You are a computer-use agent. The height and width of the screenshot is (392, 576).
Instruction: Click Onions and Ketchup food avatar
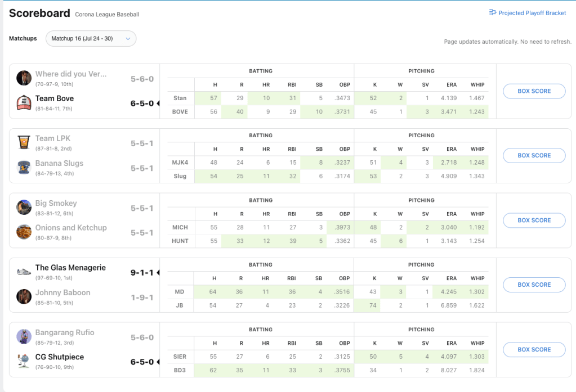pos(24,232)
